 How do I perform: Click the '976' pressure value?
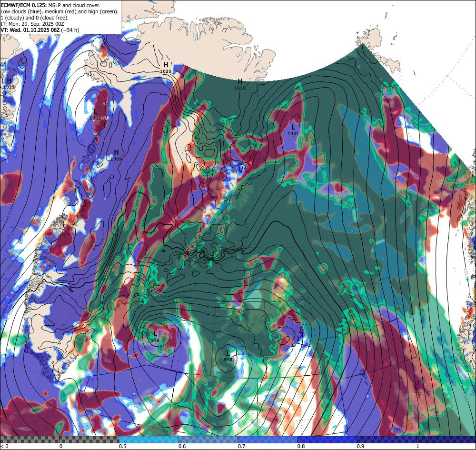coord(155,340)
